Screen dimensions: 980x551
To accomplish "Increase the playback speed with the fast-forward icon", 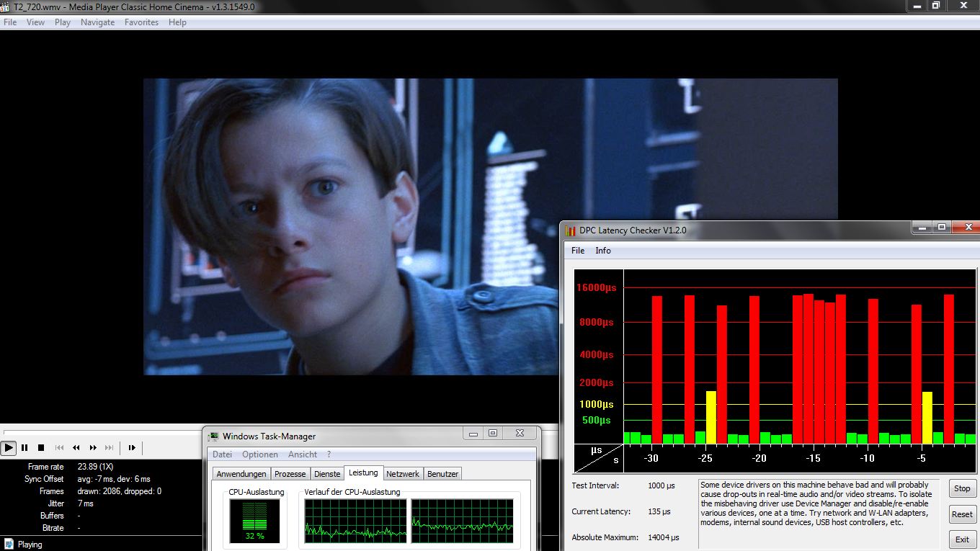I will (93, 447).
